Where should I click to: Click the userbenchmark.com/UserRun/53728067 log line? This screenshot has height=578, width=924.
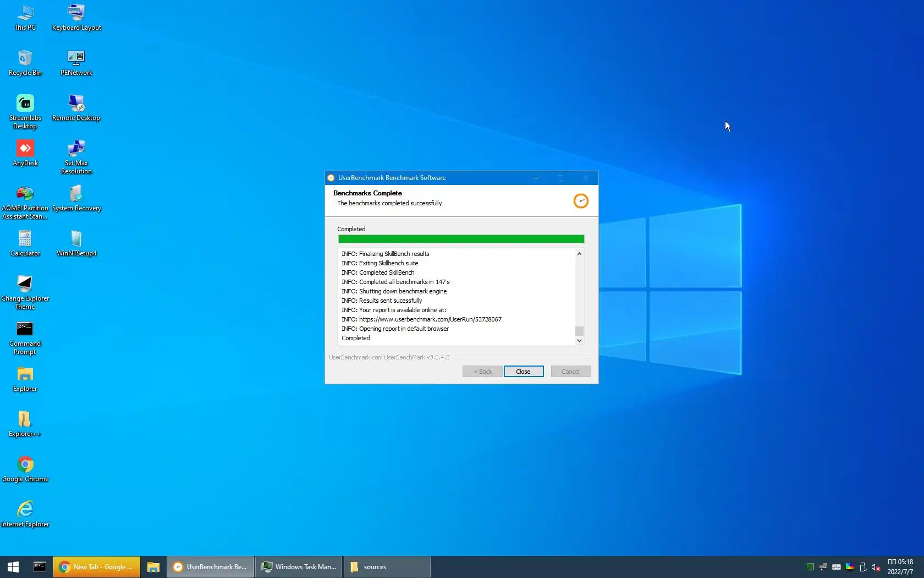pyautogui.click(x=421, y=319)
